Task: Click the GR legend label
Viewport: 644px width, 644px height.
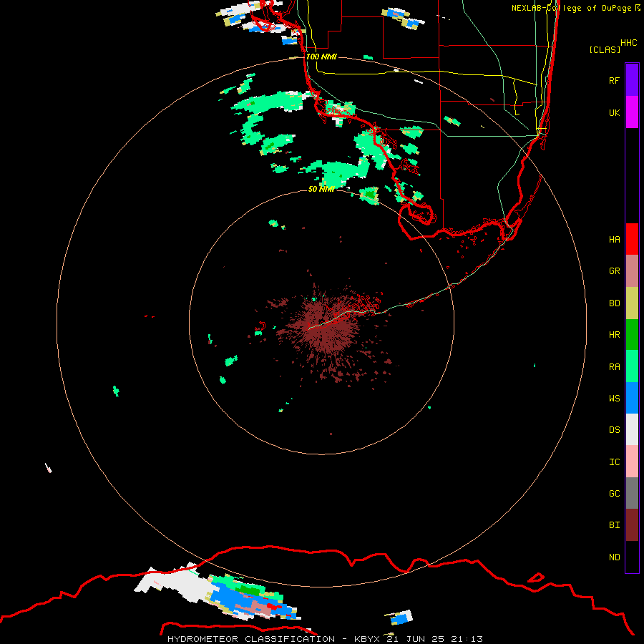Action: click(x=614, y=271)
